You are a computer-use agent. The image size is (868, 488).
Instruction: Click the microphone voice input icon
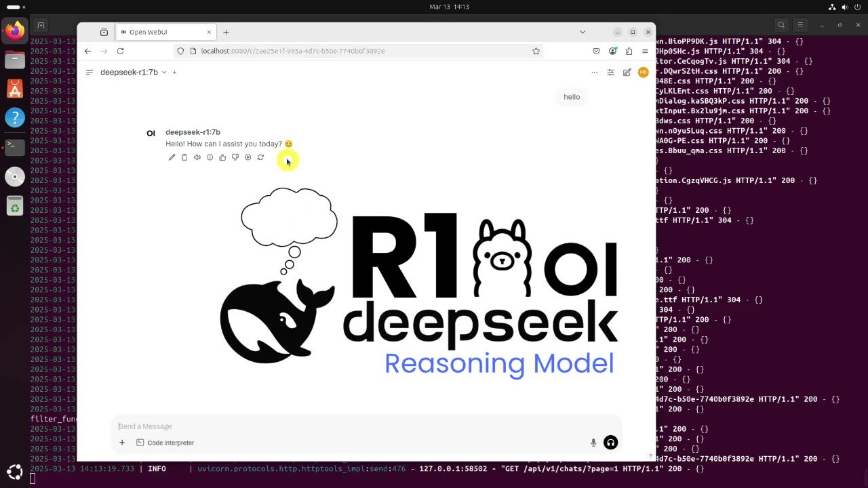pyautogui.click(x=593, y=443)
